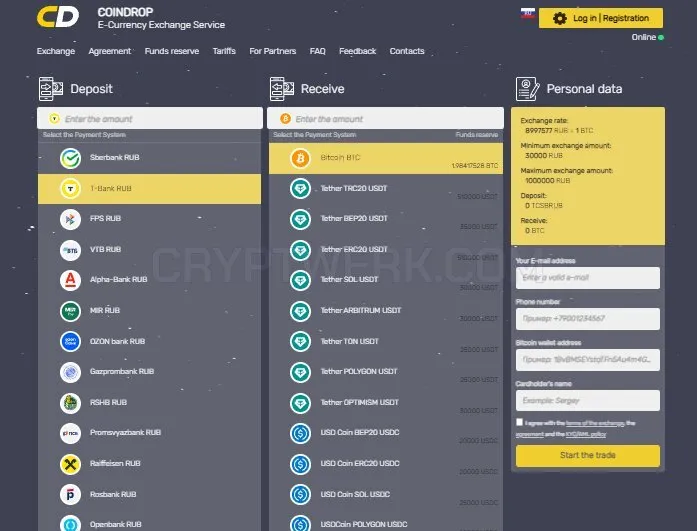Click the Cardholder's name field

pyautogui.click(x=588, y=401)
